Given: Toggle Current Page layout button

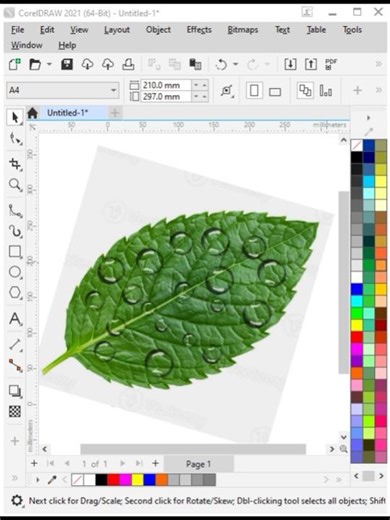Looking at the screenshot, I should 326,91.
